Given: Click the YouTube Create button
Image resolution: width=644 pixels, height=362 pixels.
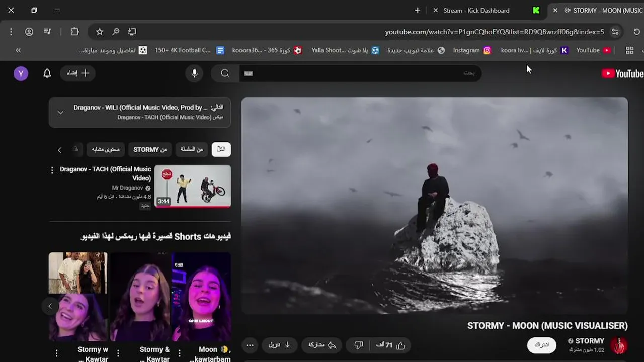Looking at the screenshot, I should [78, 73].
